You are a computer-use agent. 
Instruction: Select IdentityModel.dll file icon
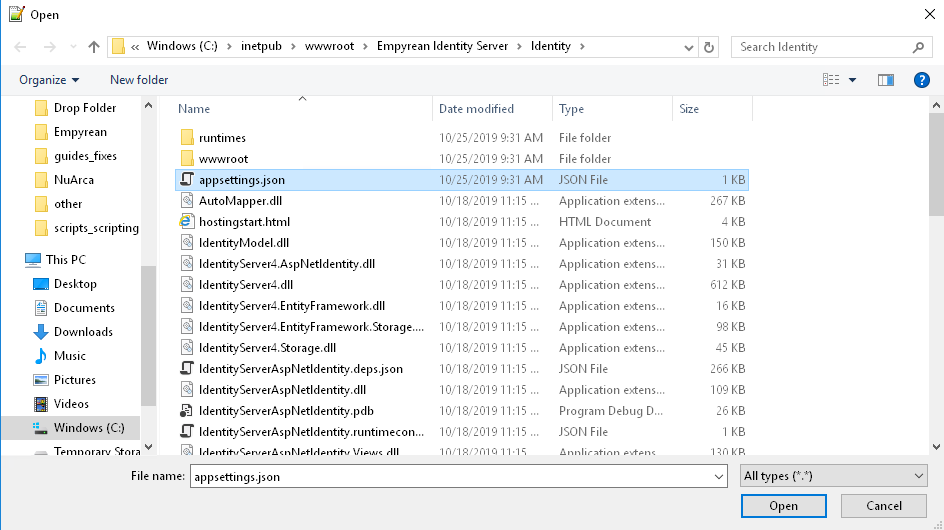pyautogui.click(x=187, y=243)
